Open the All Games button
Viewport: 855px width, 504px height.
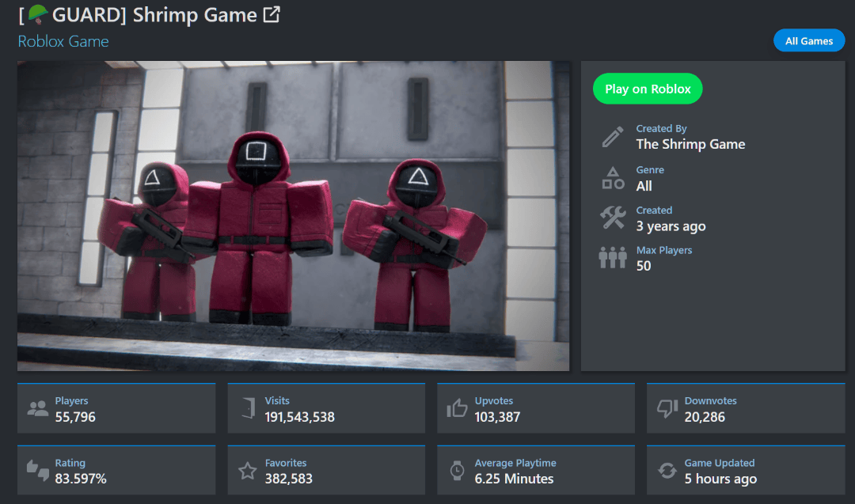808,41
